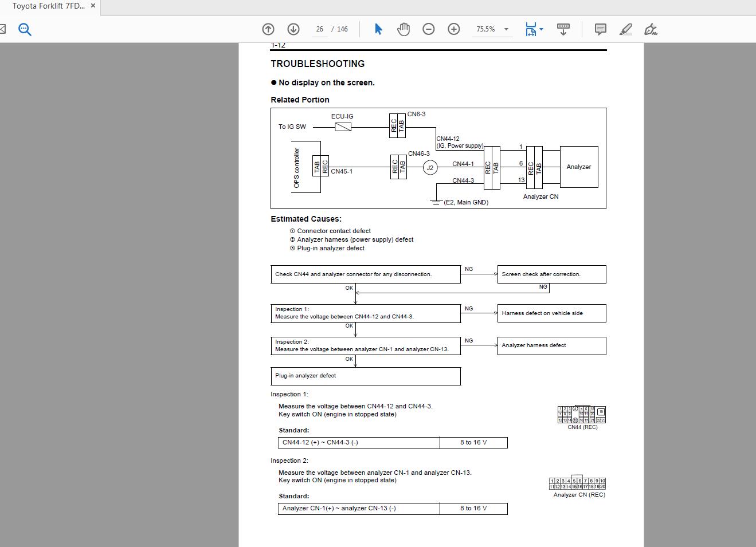Screen dimensions: 756x547
Task: Click the fit page width icon
Action: [531, 29]
